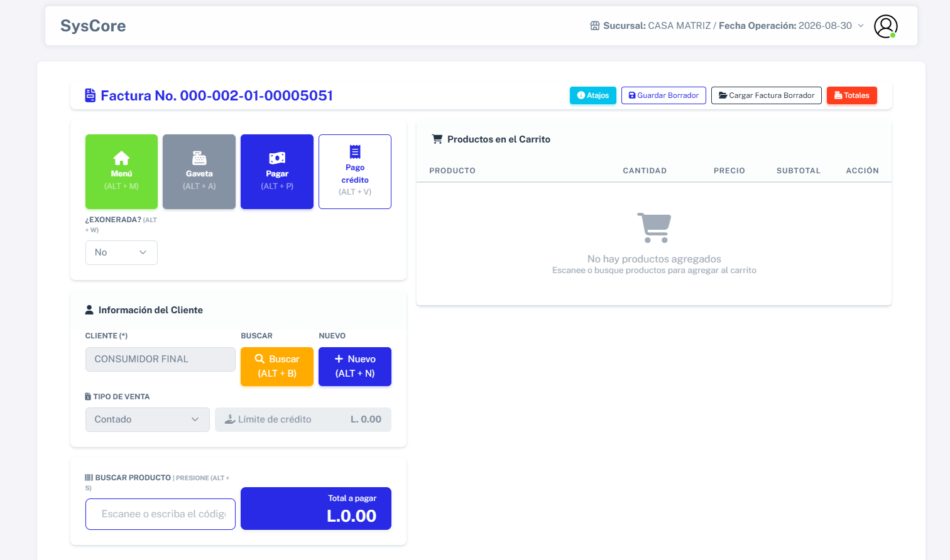Screen dimensions: 950x560
Task: Click the invoice document icon beside Factura No.
Action: [x=90, y=95]
